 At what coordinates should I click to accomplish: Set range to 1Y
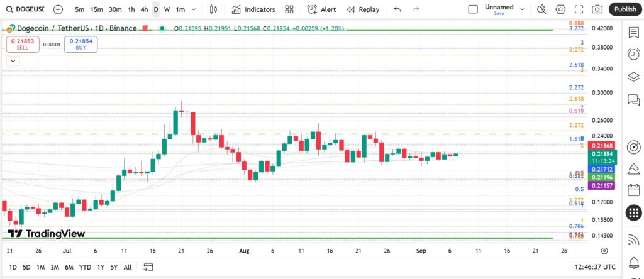(x=100, y=267)
